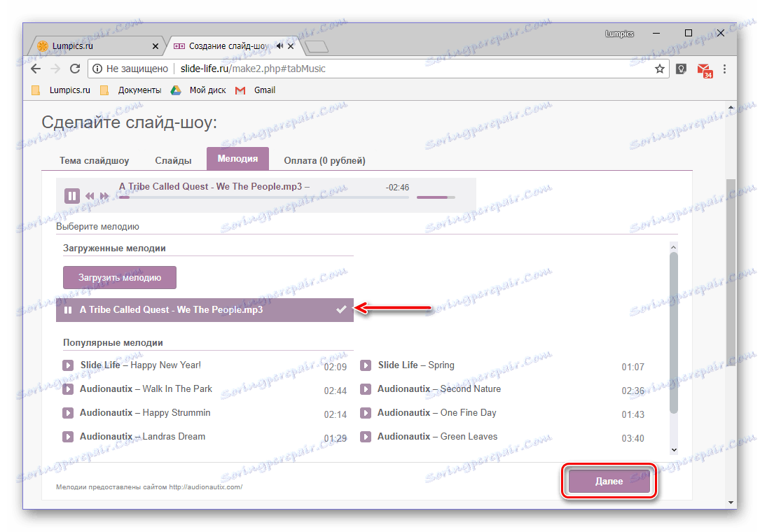Open Оплата (0 рублей) tab
Screen dimensions: 760x532
coord(325,160)
